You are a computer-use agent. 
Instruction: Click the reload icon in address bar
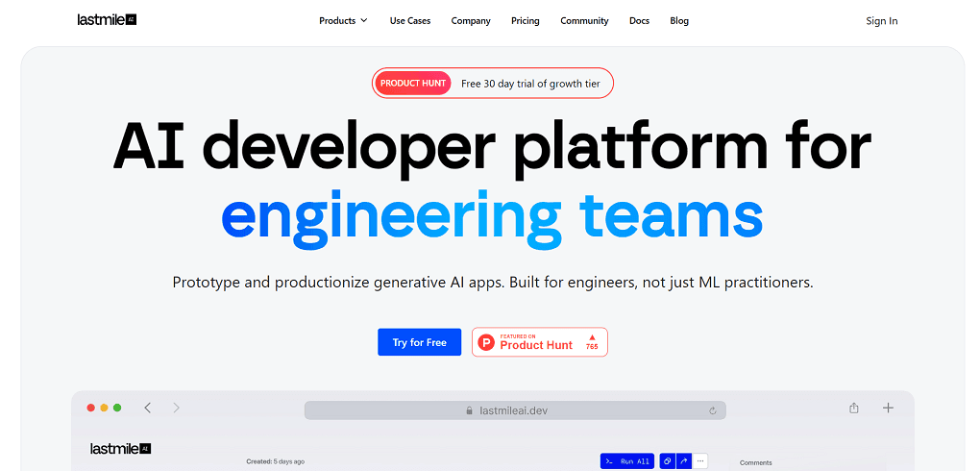coord(713,411)
